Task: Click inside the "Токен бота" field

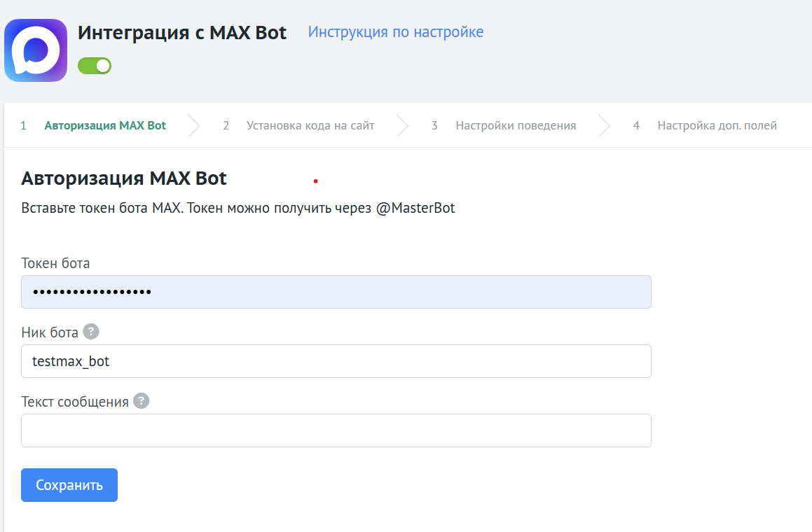Action: (x=335, y=292)
